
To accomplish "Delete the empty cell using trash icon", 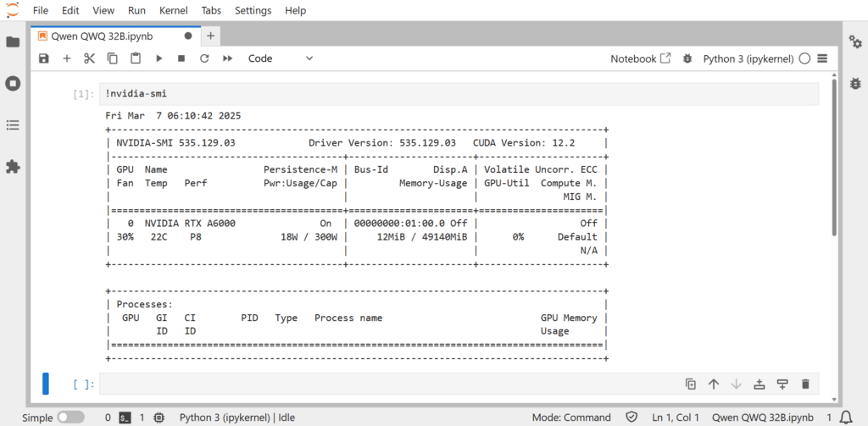I will (805, 385).
